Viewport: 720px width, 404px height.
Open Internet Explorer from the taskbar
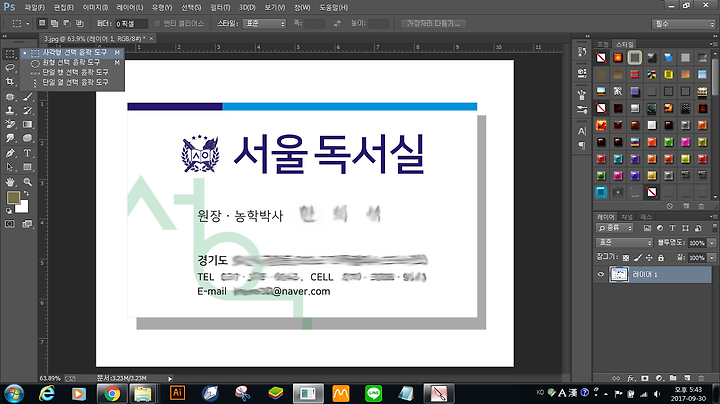click(x=47, y=393)
